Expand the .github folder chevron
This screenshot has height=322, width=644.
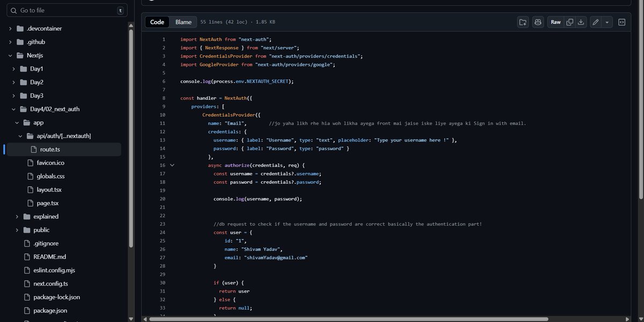click(x=10, y=42)
